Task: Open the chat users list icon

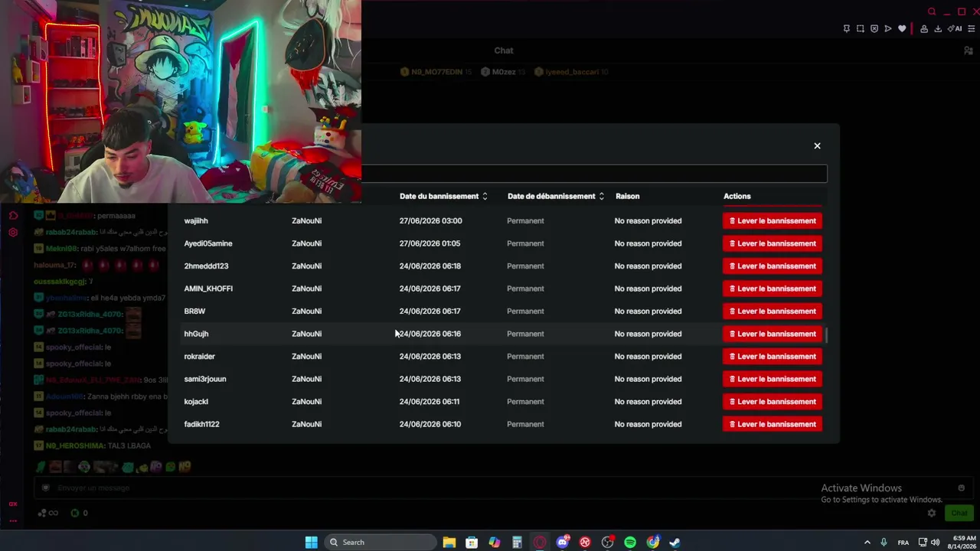Action: (968, 51)
